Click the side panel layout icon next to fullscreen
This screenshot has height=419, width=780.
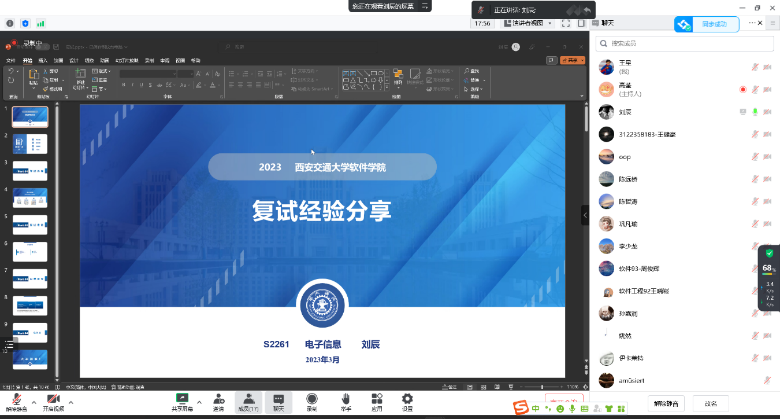(581, 23)
